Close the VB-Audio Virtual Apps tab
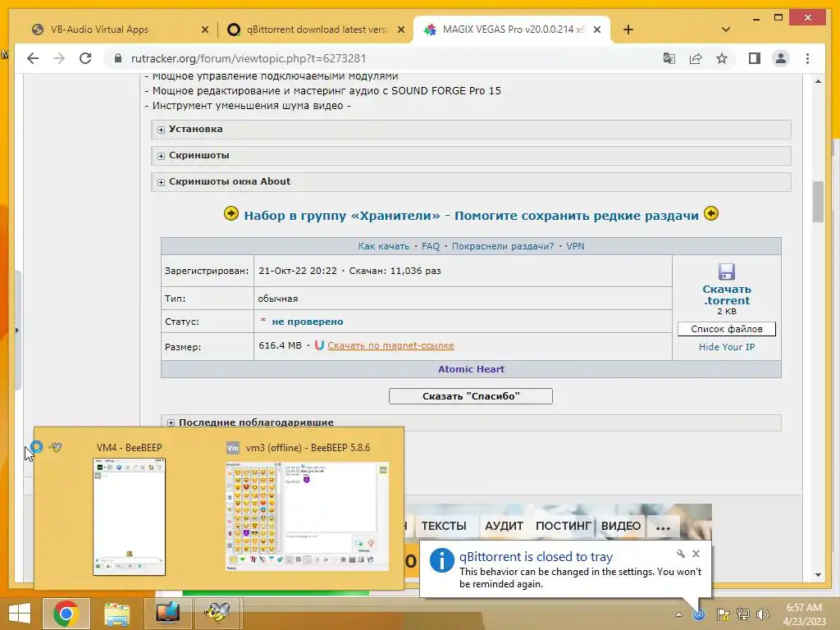 coord(204,30)
